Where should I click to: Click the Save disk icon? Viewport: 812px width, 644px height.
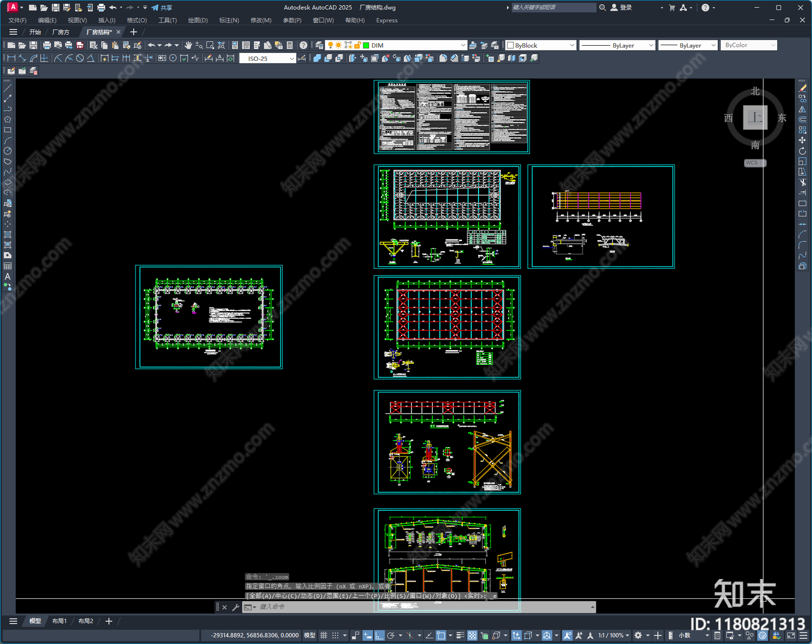click(33, 45)
